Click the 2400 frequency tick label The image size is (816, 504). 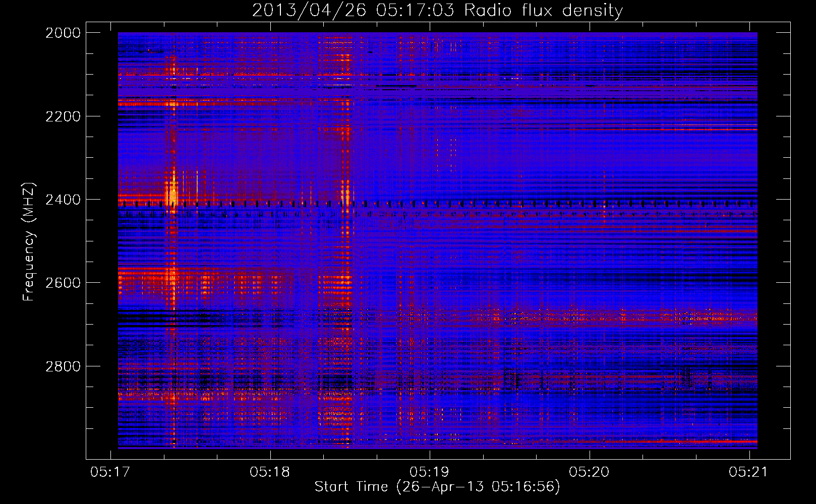coord(63,200)
